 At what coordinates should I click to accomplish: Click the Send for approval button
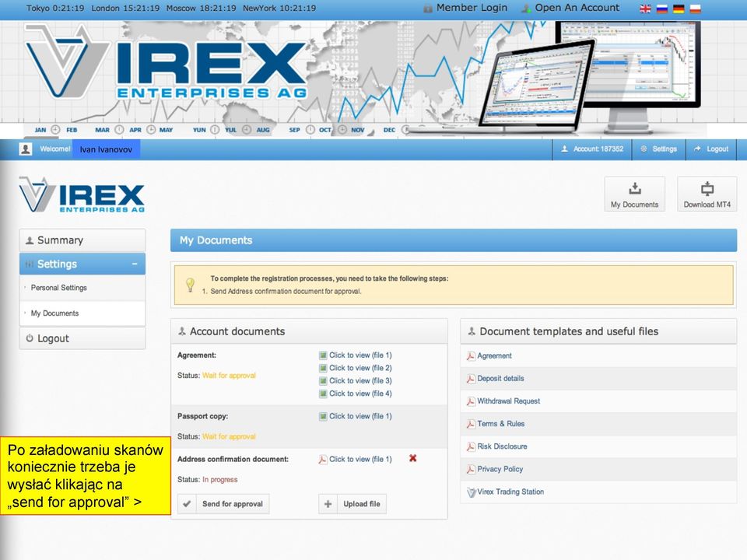pyautogui.click(x=223, y=504)
